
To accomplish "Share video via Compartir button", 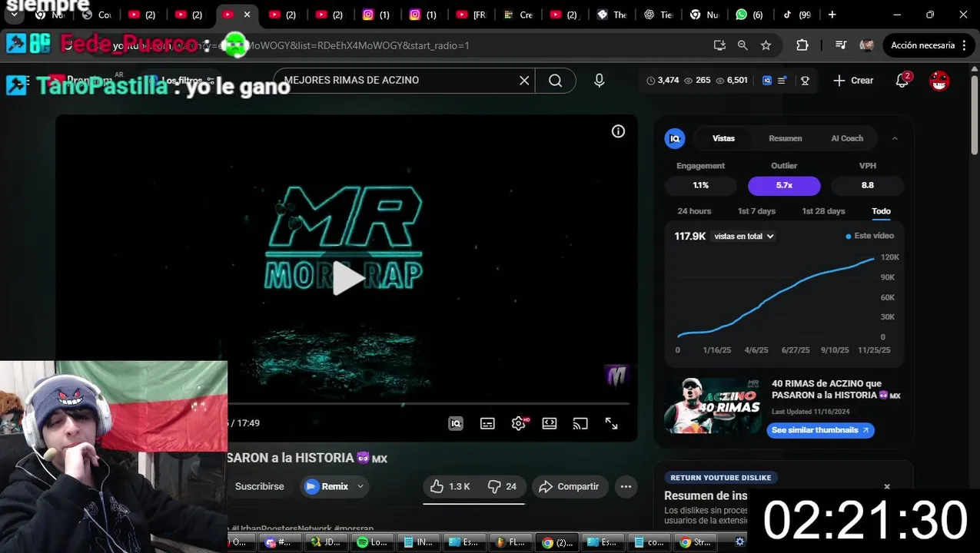I will [x=570, y=486].
